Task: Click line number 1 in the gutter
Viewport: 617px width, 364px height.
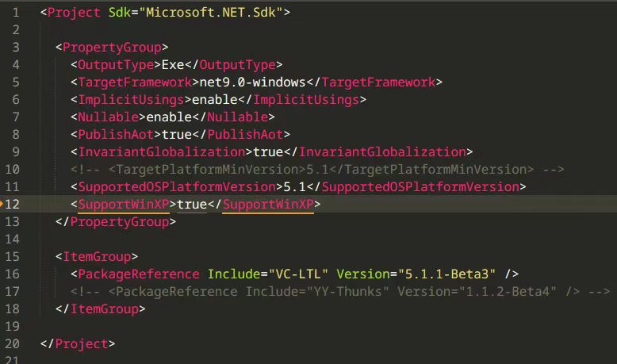Action: click(15, 13)
